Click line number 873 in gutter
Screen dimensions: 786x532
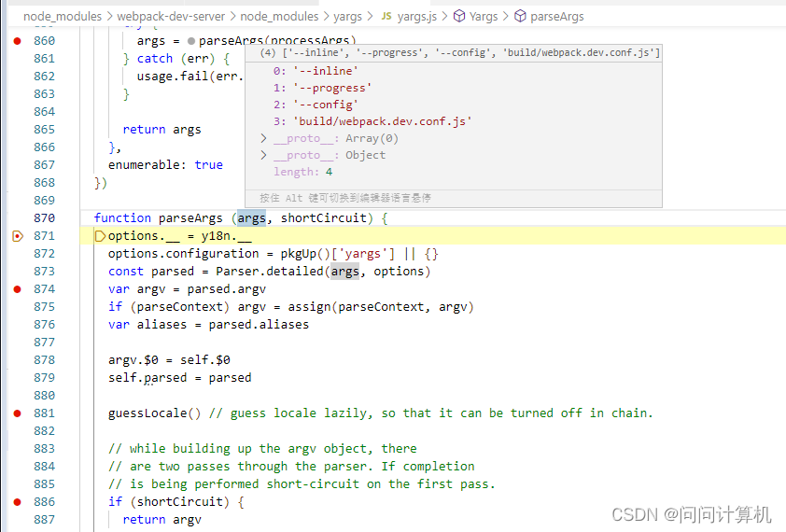tap(44, 272)
